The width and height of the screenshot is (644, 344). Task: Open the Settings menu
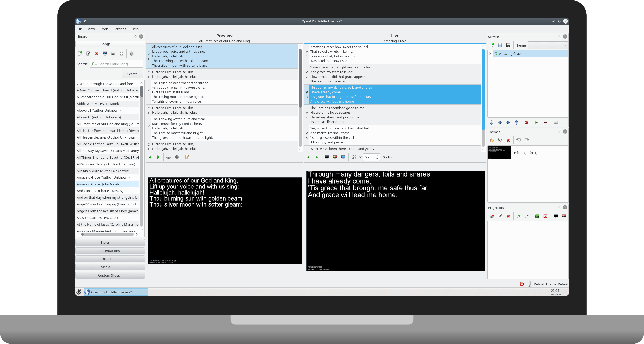[120, 29]
